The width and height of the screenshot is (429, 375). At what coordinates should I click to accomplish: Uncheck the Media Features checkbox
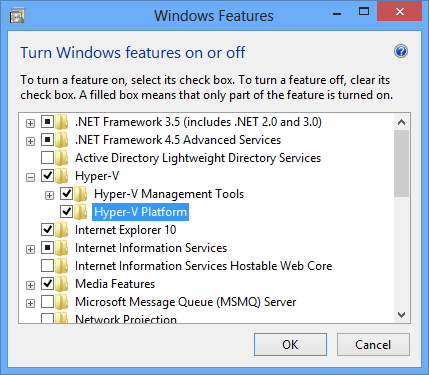coord(47,284)
